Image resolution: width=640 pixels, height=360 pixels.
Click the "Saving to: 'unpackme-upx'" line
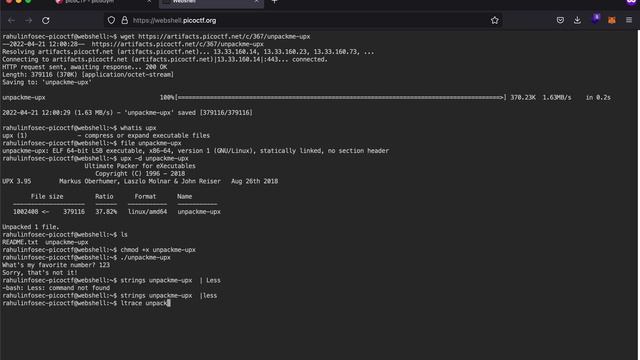coord(47,82)
